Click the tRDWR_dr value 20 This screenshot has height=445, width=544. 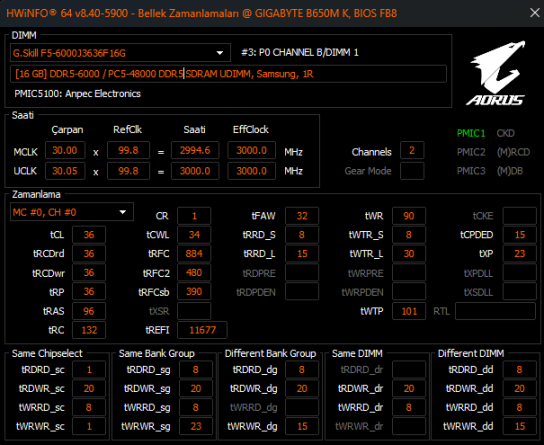pos(409,388)
